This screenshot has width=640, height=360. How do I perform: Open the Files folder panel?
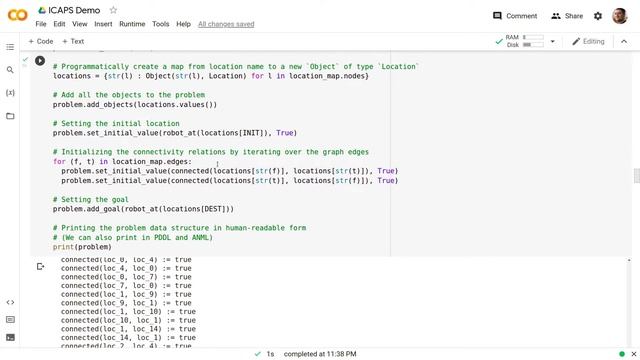10,116
